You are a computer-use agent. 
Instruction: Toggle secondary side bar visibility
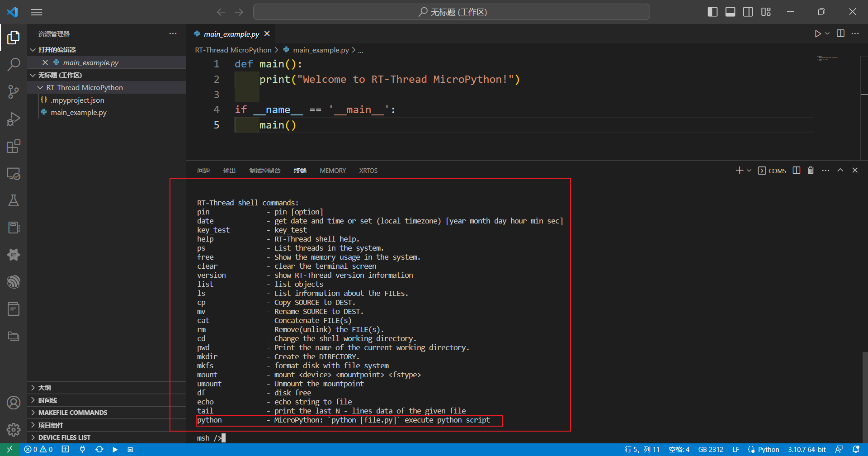pos(748,12)
